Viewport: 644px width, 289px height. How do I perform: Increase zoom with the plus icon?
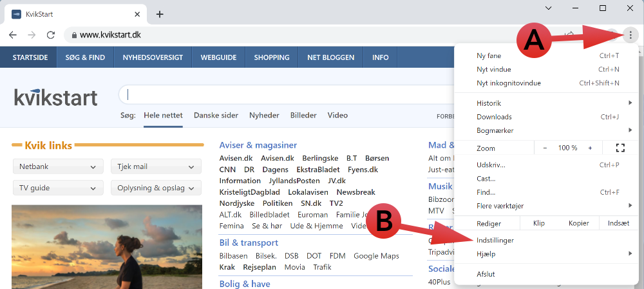[x=590, y=148]
